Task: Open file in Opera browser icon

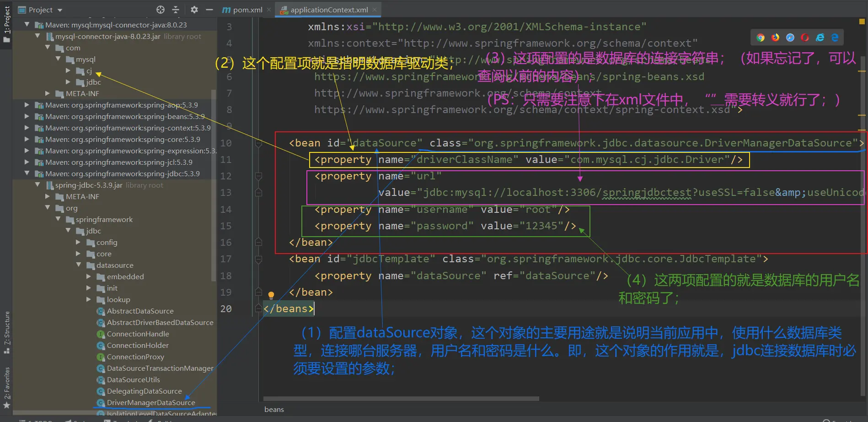Action: coord(805,38)
